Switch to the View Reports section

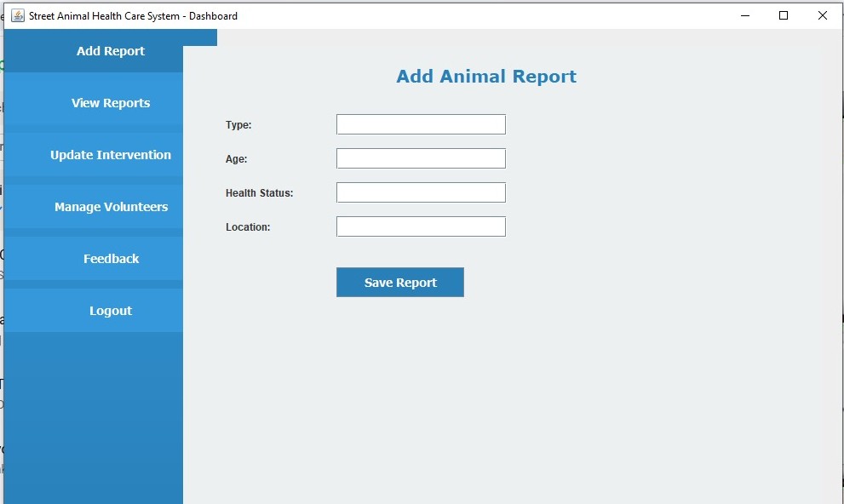(x=110, y=102)
